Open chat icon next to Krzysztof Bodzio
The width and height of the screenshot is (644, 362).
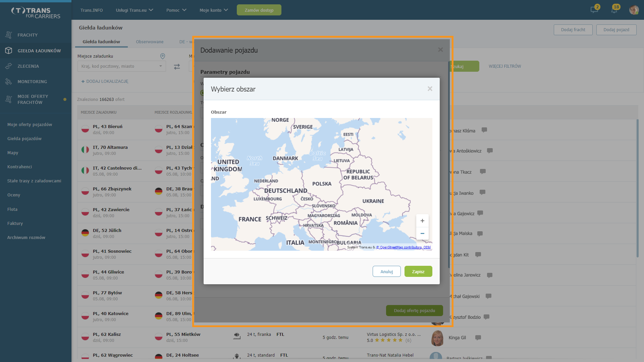coord(486,317)
